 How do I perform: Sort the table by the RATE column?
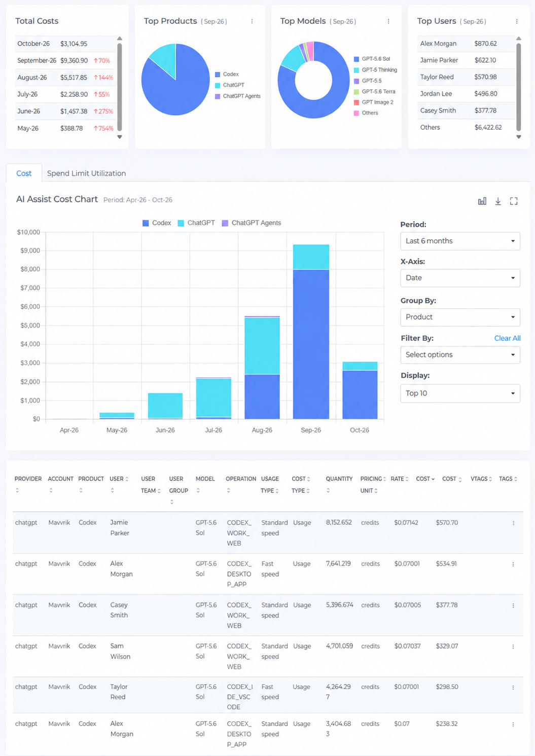[407, 479]
